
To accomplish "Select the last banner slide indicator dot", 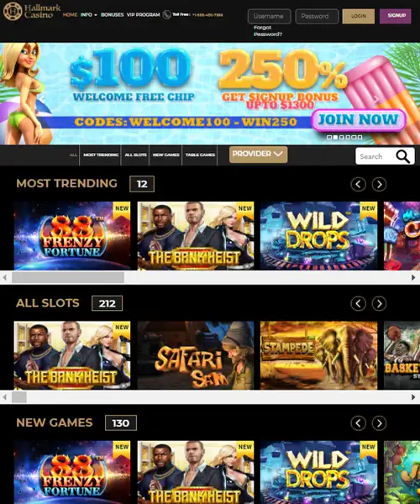I will pyautogui.click(x=360, y=137).
